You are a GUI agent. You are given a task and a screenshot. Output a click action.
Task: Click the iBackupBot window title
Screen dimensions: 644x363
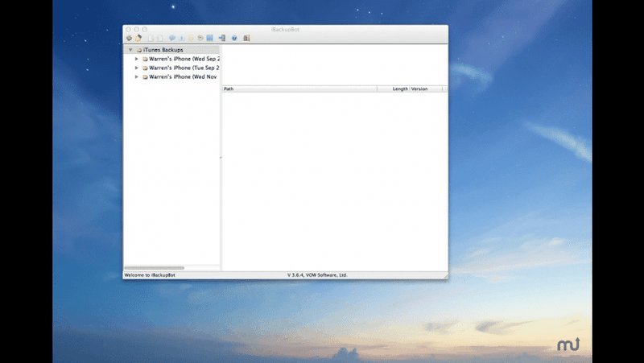point(285,30)
